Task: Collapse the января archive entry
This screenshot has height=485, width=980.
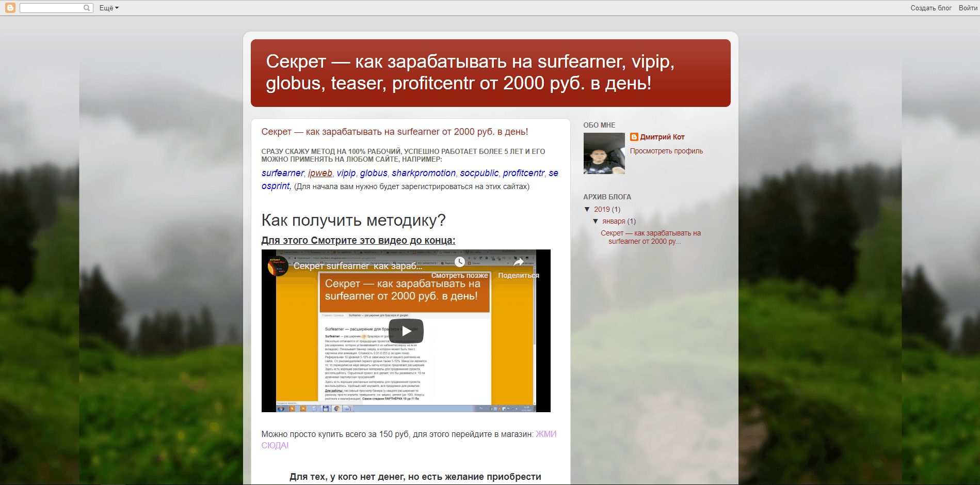Action: pos(596,221)
